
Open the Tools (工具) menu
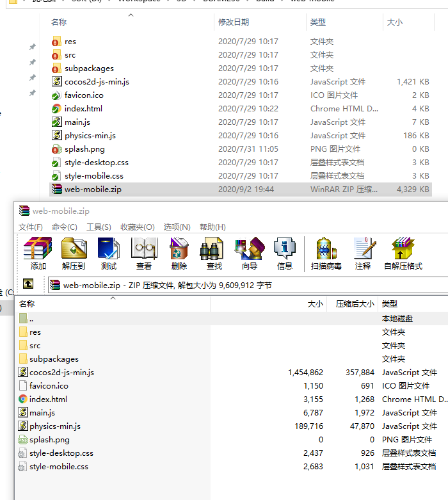[x=99, y=227]
